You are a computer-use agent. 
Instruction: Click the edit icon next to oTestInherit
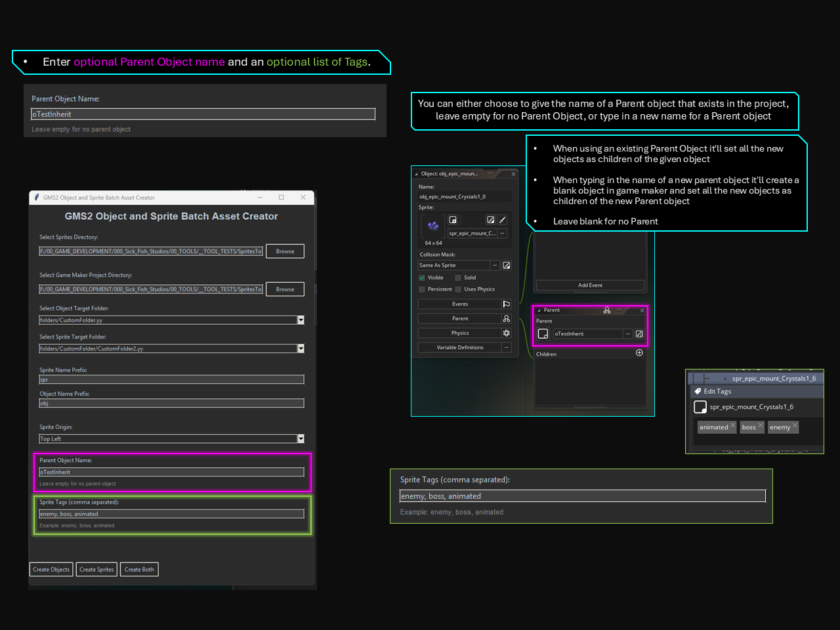[639, 334]
